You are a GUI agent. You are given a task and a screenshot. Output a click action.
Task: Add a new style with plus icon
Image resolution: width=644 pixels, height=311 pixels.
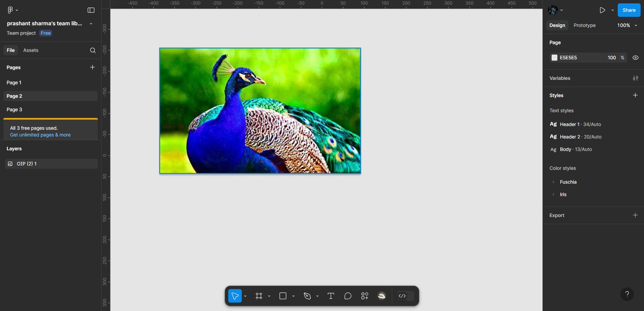pos(635,95)
